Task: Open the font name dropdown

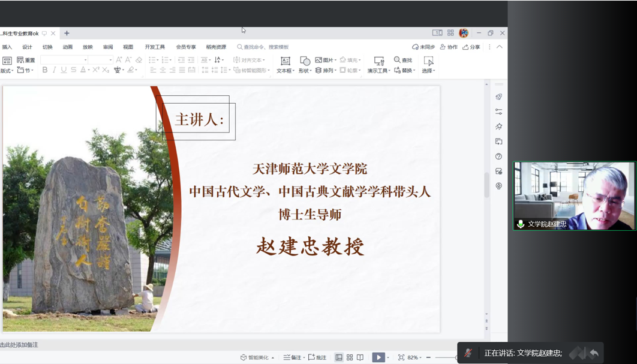Action: click(x=85, y=60)
